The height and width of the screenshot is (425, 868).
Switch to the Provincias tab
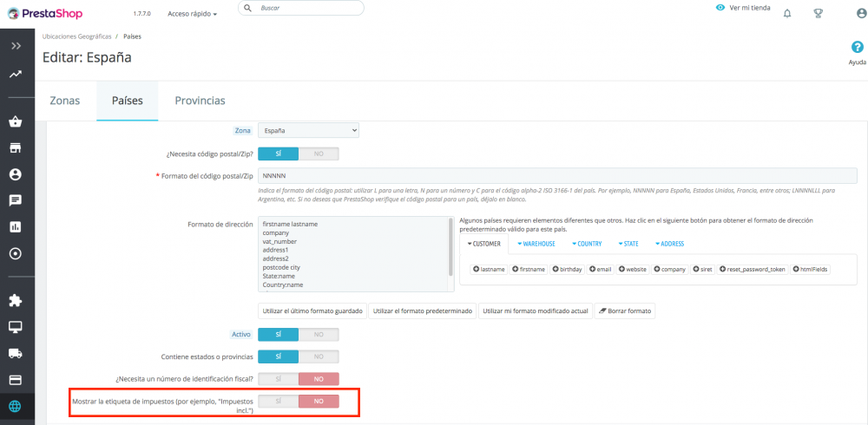click(x=200, y=101)
